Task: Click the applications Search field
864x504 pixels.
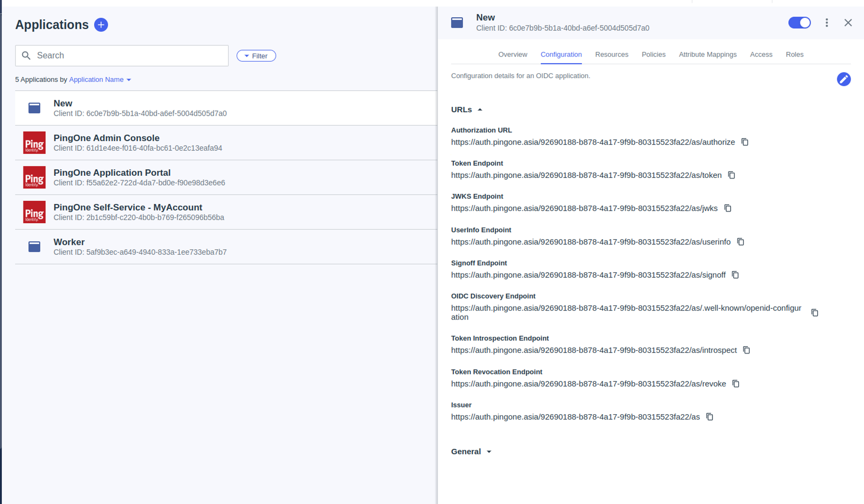Action: (122, 56)
